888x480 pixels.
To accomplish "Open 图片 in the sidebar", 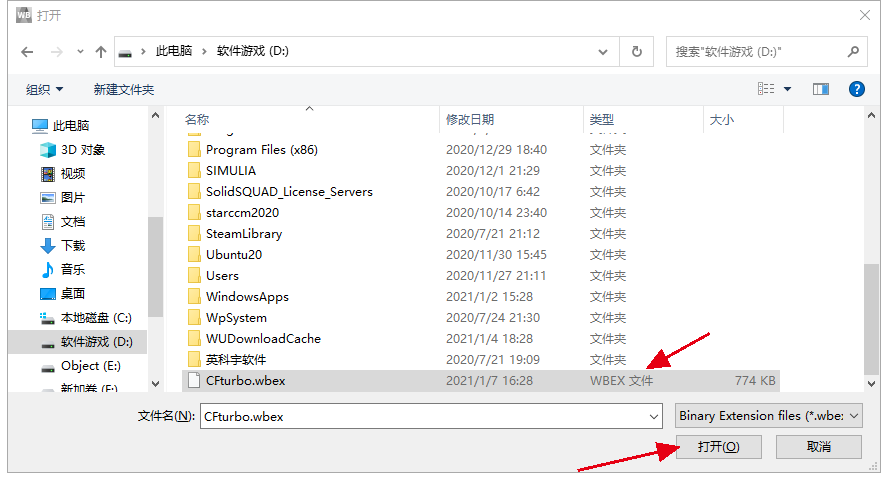I will tap(72, 198).
